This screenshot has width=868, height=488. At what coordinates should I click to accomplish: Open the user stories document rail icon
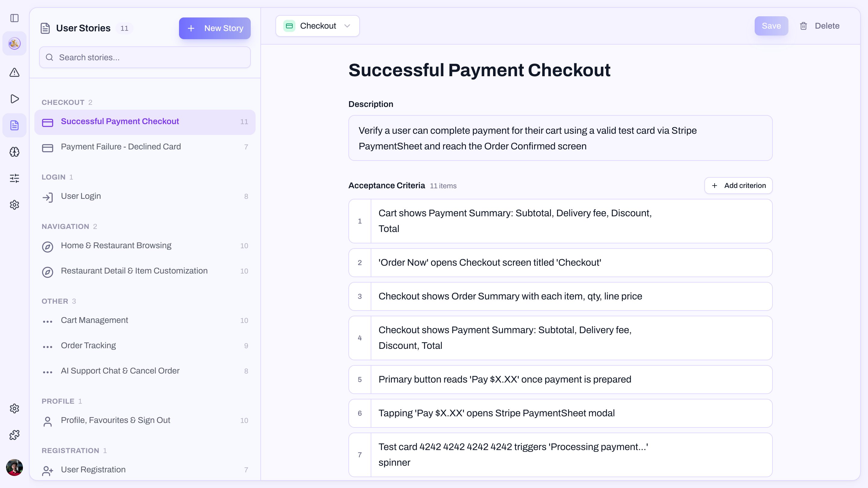[14, 125]
